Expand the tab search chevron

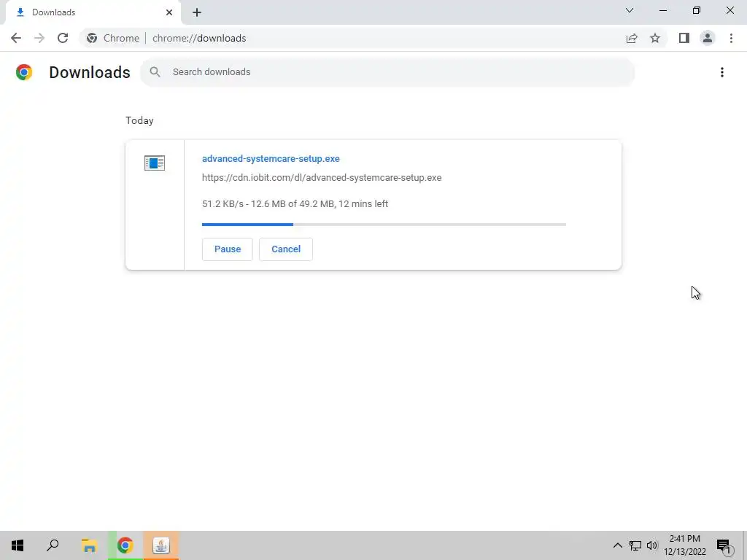click(x=630, y=10)
